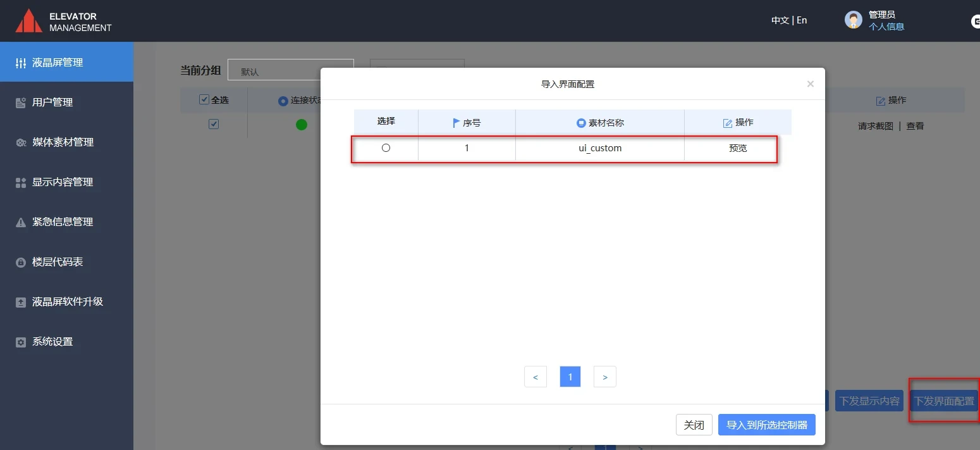
Task: Click the 显示内容管理 grid icon in sidebar
Action: pos(21,182)
